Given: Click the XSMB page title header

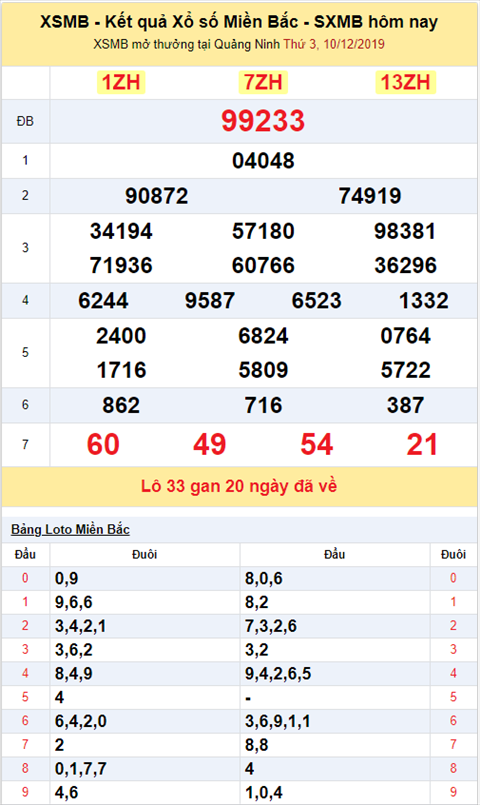Looking at the screenshot, I should (x=239, y=22).
